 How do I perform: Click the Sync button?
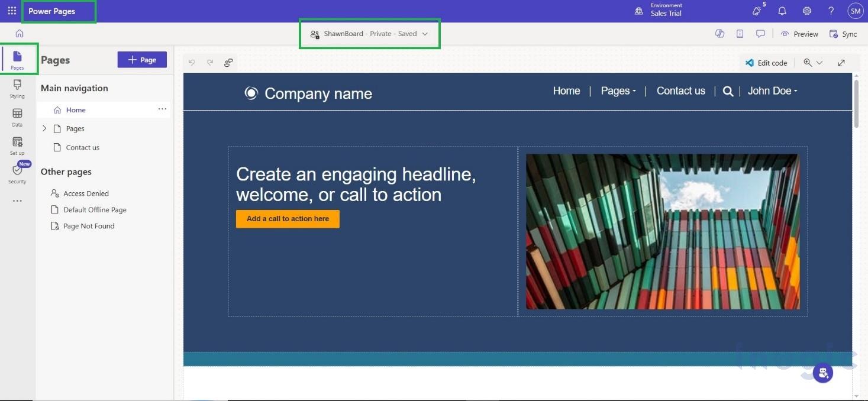coord(843,34)
